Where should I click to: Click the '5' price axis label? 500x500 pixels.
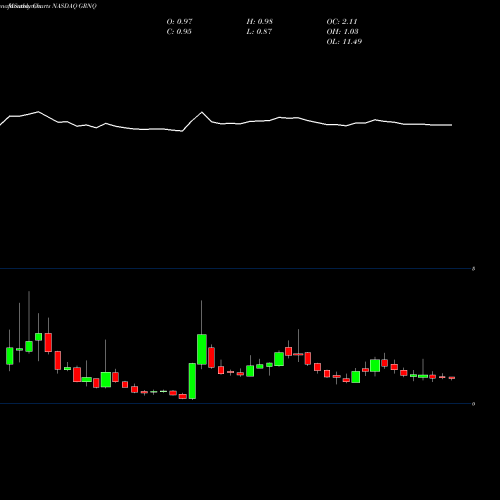pyautogui.click(x=473, y=269)
